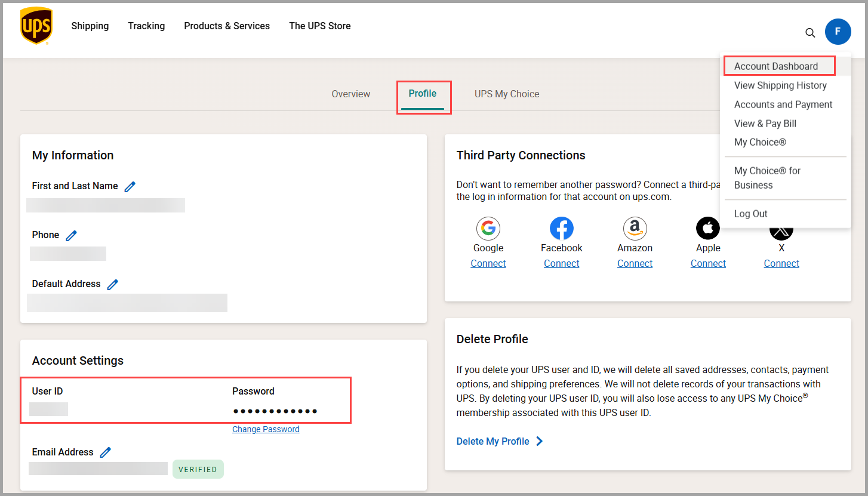Connect the Apple account

coord(708,263)
